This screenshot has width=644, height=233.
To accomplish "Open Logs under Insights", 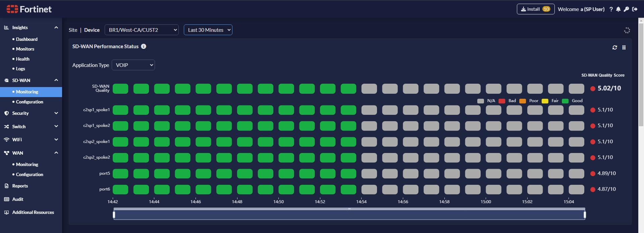I will [20, 69].
